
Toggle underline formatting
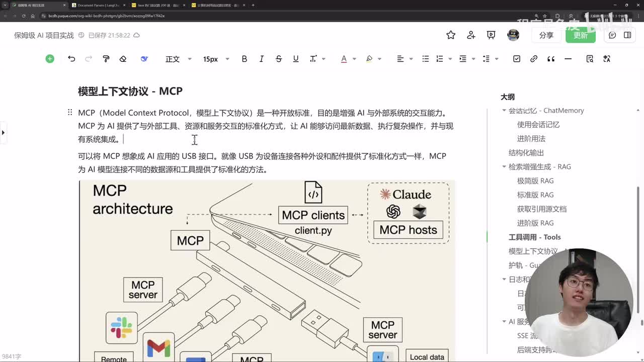(296, 59)
